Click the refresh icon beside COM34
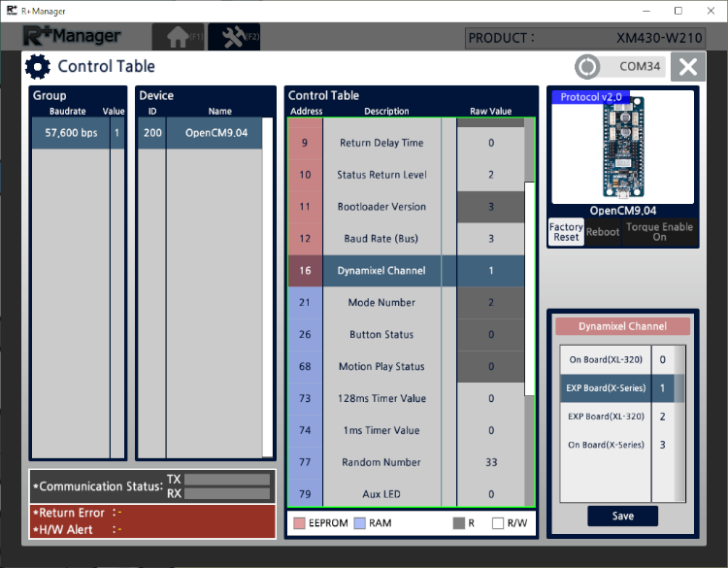Image resolution: width=728 pixels, height=568 pixels. (586, 67)
